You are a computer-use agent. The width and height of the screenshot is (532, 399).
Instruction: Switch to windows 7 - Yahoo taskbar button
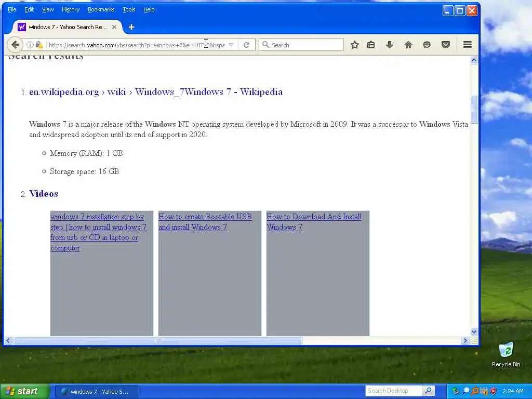point(96,392)
